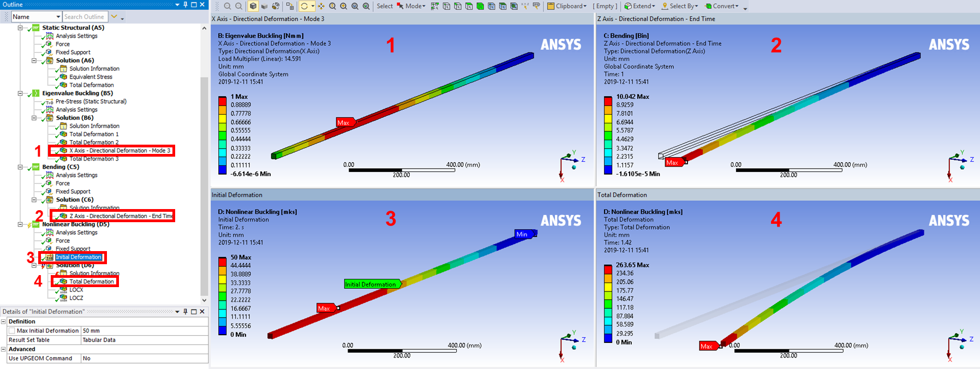Click in the Search Outline field

(85, 17)
